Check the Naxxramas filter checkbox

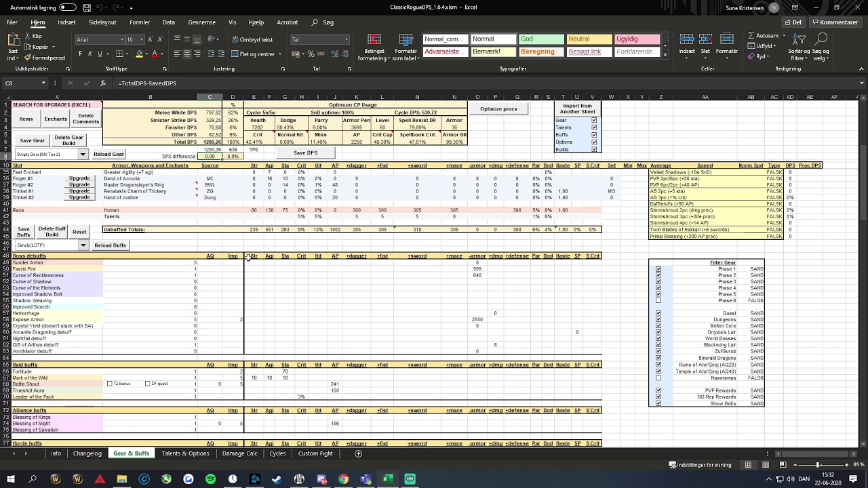658,378
